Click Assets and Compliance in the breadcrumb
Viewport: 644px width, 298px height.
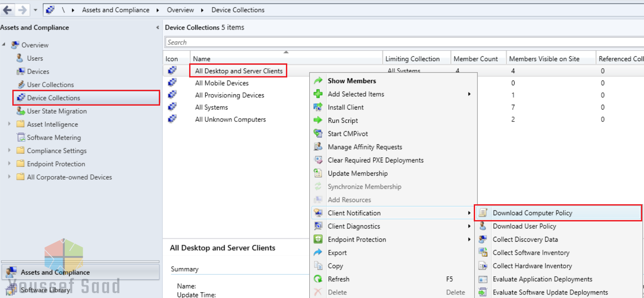click(115, 10)
